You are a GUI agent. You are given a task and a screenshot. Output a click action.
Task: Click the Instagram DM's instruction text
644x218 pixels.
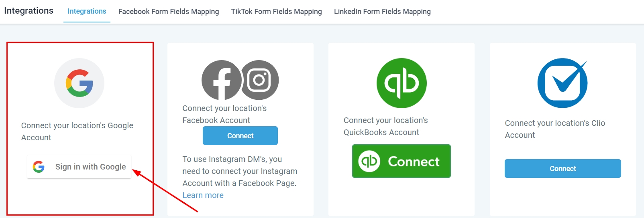240,171
